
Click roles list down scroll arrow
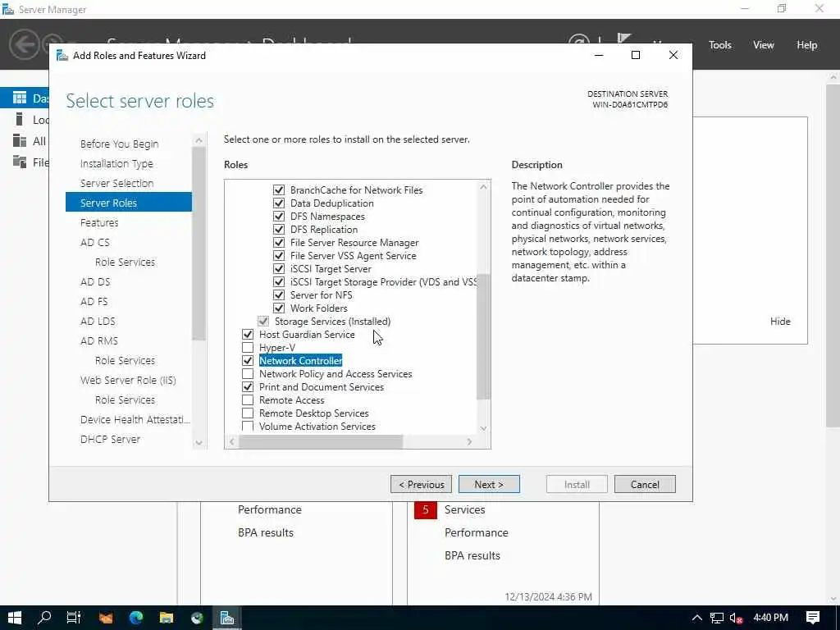pos(483,428)
